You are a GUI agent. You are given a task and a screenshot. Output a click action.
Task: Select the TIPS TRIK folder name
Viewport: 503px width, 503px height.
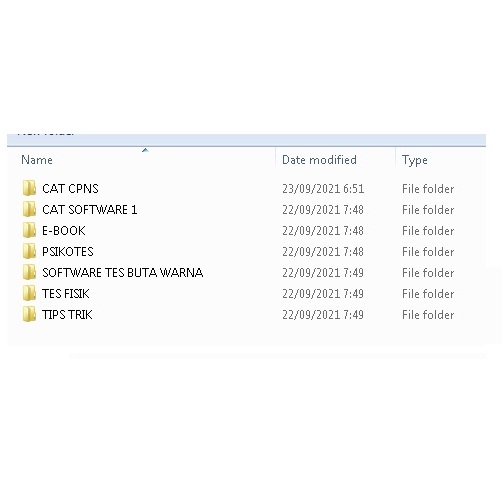pos(67,315)
